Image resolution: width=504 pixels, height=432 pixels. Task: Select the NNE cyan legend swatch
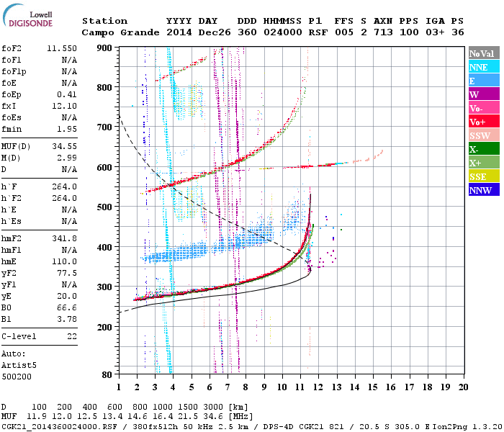pyautogui.click(x=484, y=67)
